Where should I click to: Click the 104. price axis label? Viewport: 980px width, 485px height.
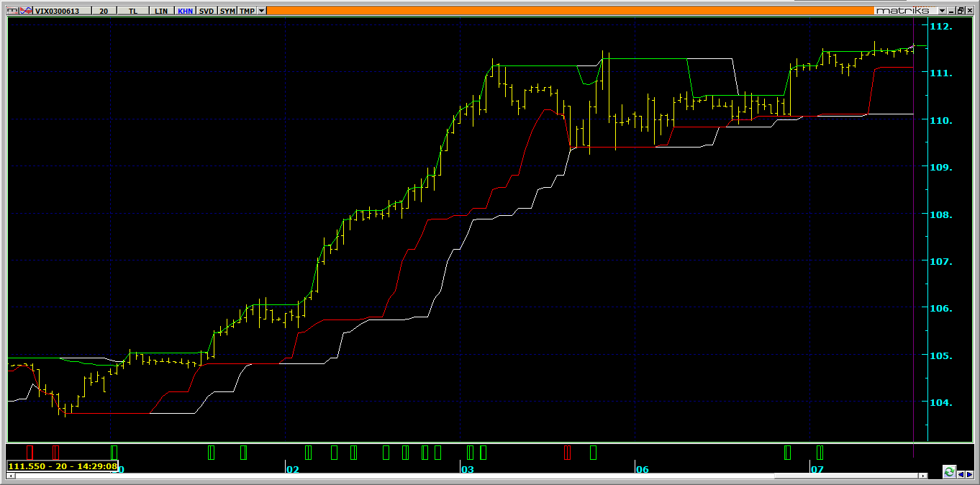940,402
